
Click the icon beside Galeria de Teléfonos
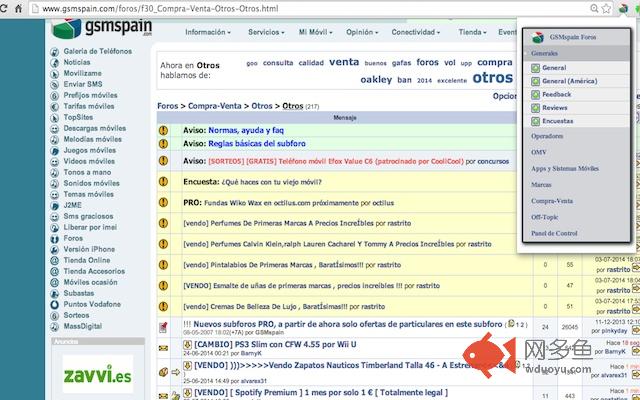click(x=55, y=52)
